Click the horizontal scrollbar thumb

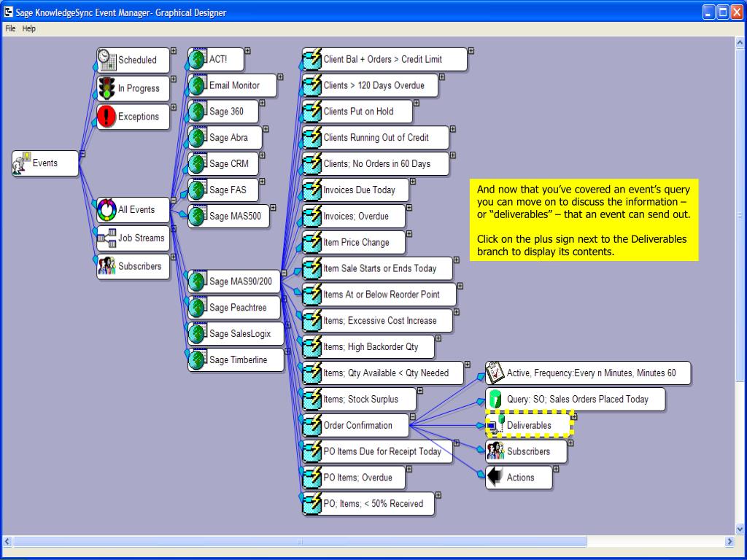pos(300,542)
